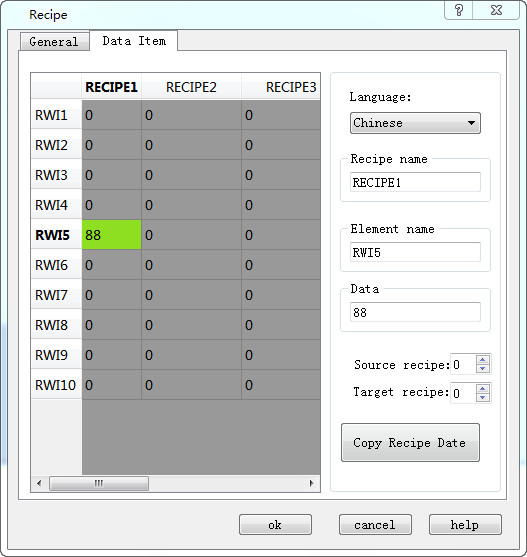Select the RWI6 row header
The height and width of the screenshot is (557, 527).
(x=56, y=265)
